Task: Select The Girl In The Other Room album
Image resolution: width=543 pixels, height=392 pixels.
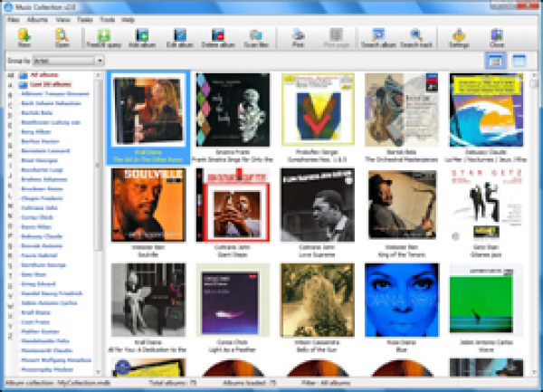Action: pos(148,118)
